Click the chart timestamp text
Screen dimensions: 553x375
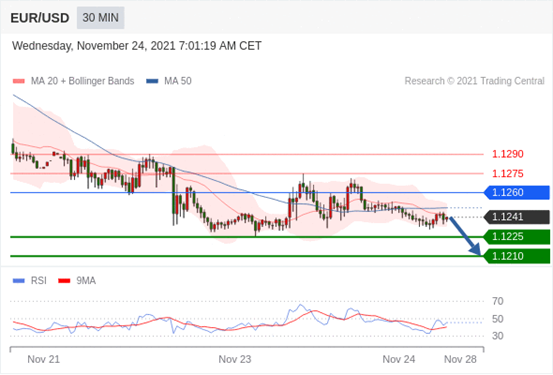click(137, 46)
